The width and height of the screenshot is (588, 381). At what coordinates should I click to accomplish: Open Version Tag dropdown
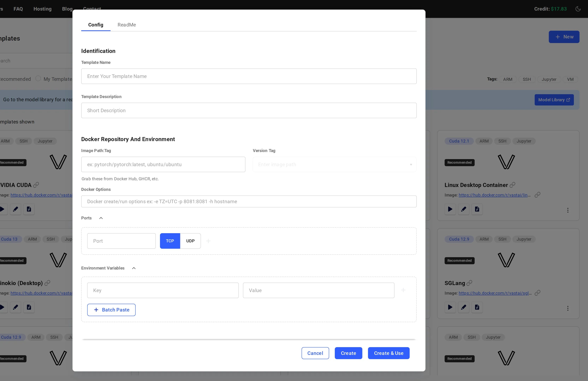(x=334, y=164)
